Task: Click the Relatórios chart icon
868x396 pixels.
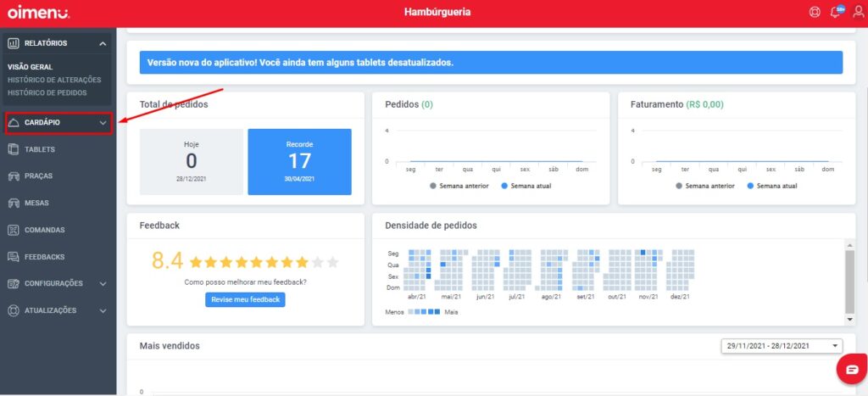Action: coord(14,43)
